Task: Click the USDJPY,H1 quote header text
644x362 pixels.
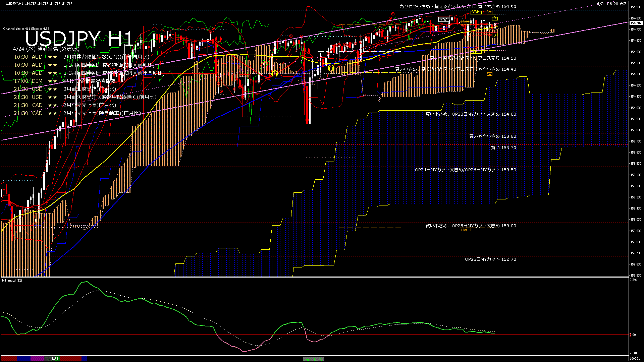Action: (39, 3)
